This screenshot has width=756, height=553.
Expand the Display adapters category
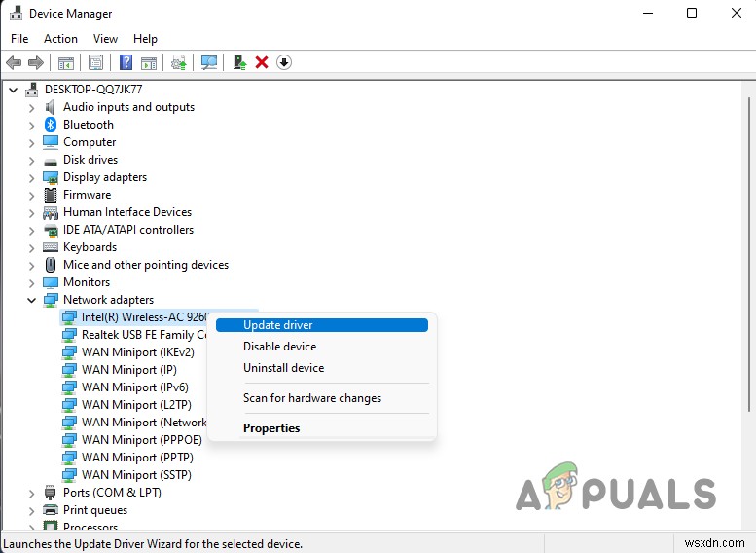point(32,178)
